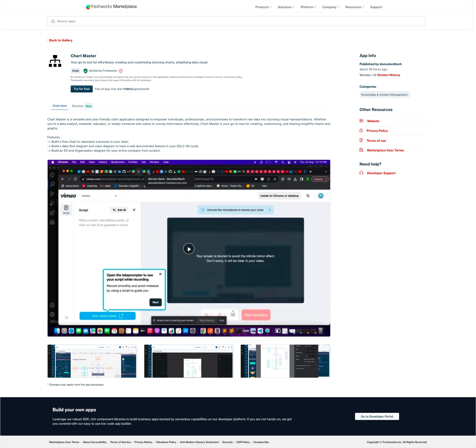Viewport: 476px width, 448px height.
Task: Click footer Unsubscribe link
Action: click(x=261, y=442)
